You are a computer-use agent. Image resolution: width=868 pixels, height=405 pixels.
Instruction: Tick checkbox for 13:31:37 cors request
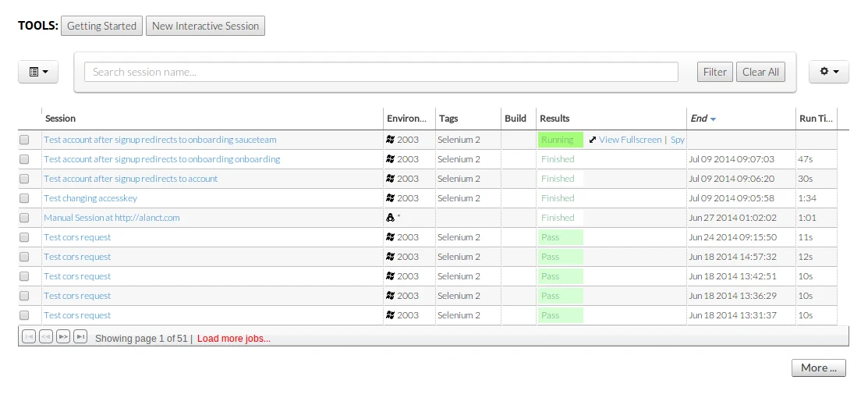click(24, 315)
